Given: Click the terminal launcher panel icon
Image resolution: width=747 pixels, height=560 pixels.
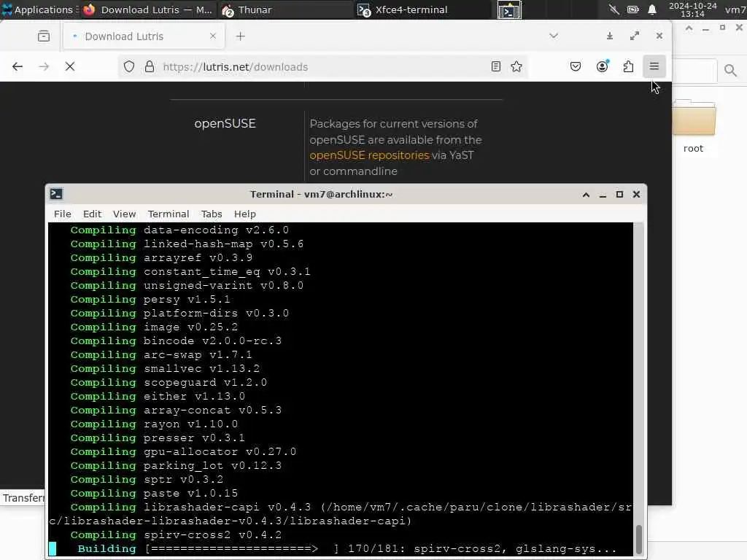Looking at the screenshot, I should (x=509, y=9).
